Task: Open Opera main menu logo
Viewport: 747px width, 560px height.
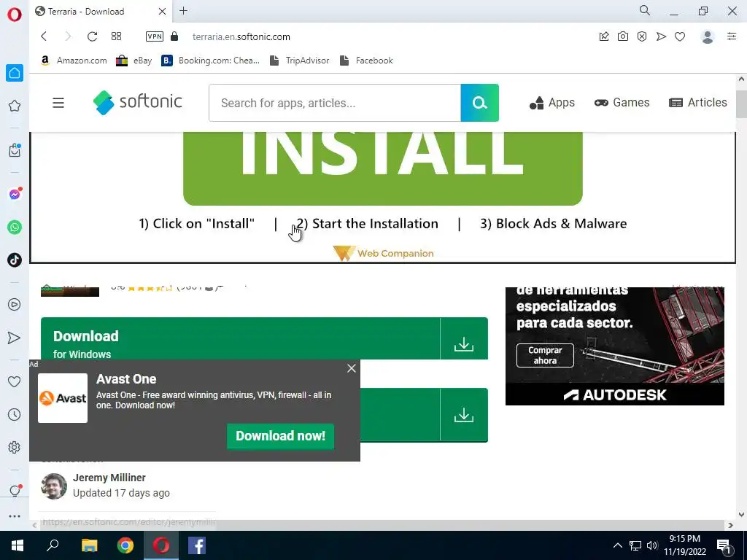Action: coord(15,15)
